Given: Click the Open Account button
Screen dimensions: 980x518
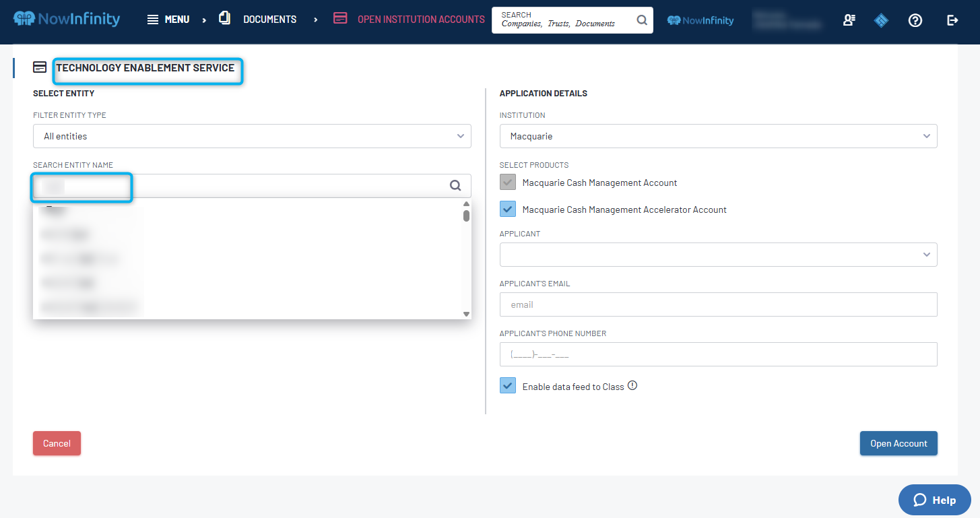Looking at the screenshot, I should 899,443.
